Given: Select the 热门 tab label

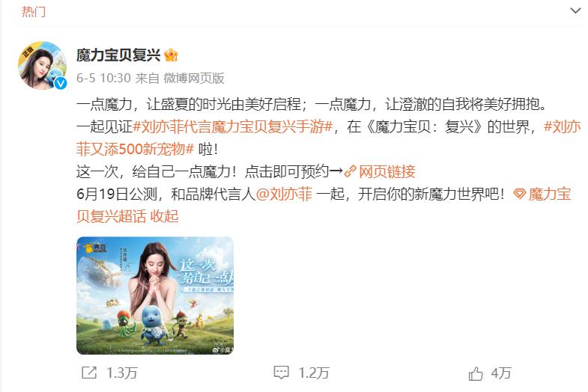Looking at the screenshot, I should click(x=34, y=12).
